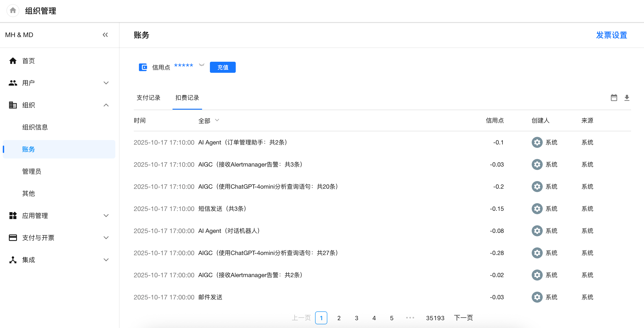Switch to 支付记录 tab

(149, 98)
